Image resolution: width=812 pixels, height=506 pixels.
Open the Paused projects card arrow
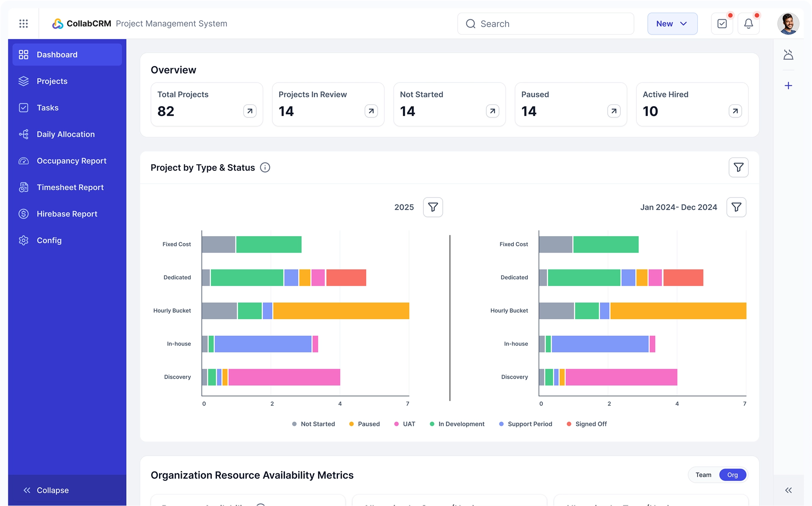point(614,111)
